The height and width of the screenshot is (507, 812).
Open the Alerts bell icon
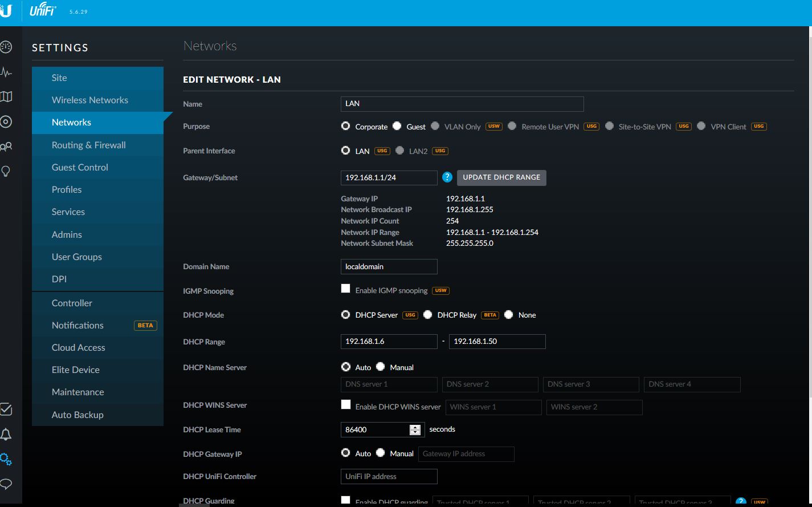tap(6, 435)
